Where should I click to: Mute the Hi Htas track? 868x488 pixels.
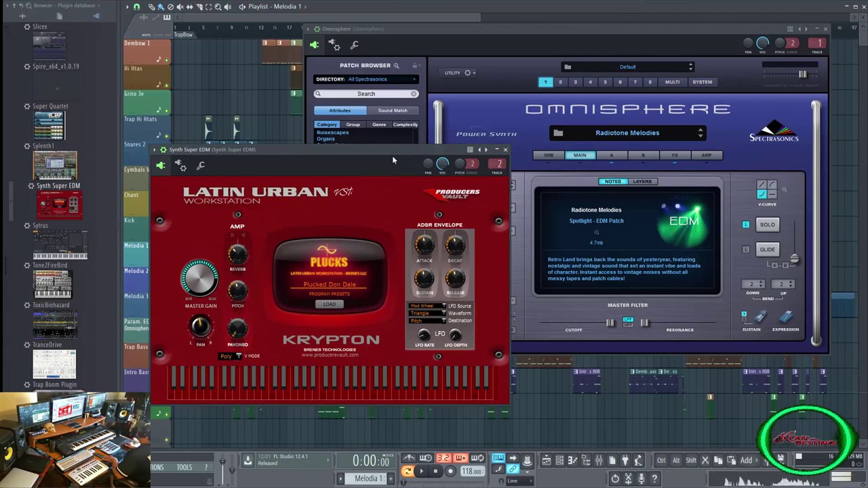point(166,85)
